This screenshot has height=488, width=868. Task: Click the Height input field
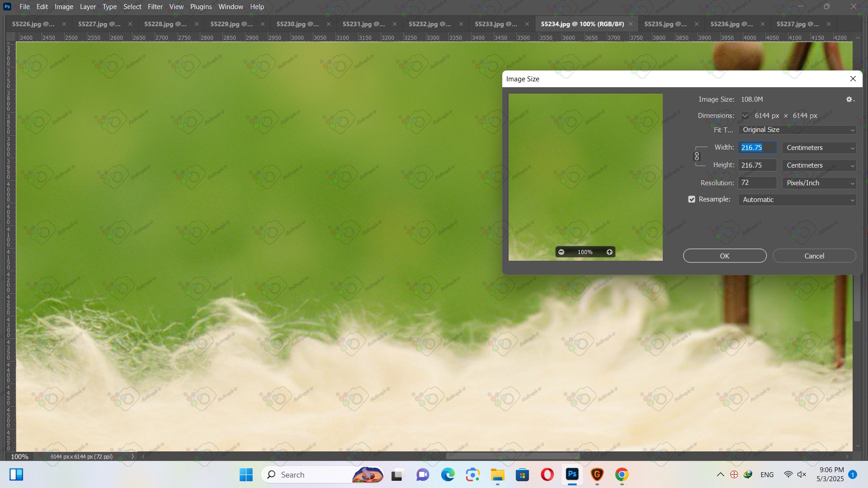[758, 165]
